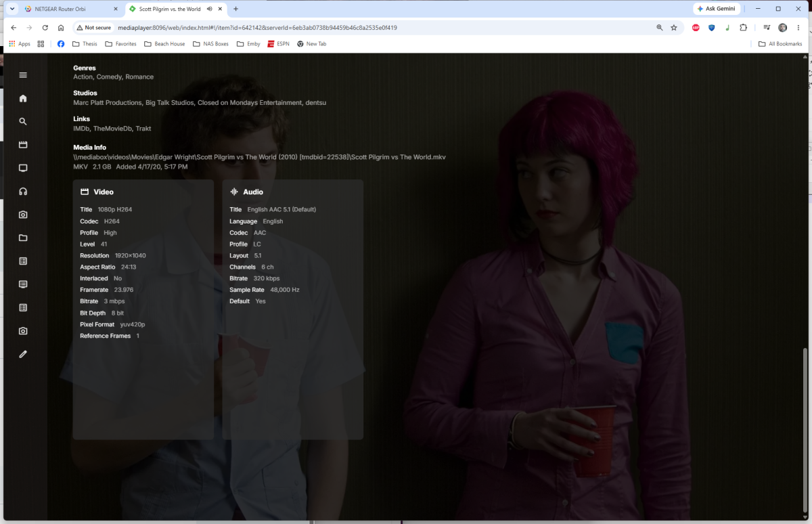812x524 pixels.
Task: Open the media controls playlist icon
Action: coord(767,28)
